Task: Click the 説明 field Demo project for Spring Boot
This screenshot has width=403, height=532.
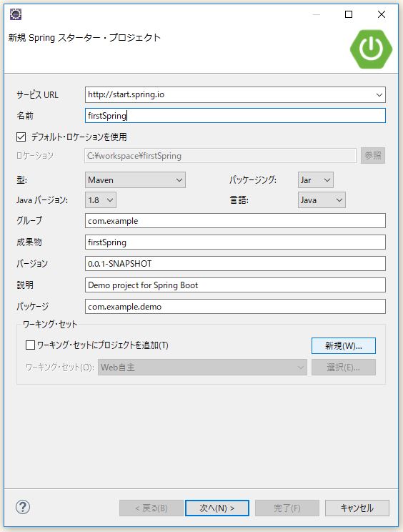Action: click(x=235, y=285)
